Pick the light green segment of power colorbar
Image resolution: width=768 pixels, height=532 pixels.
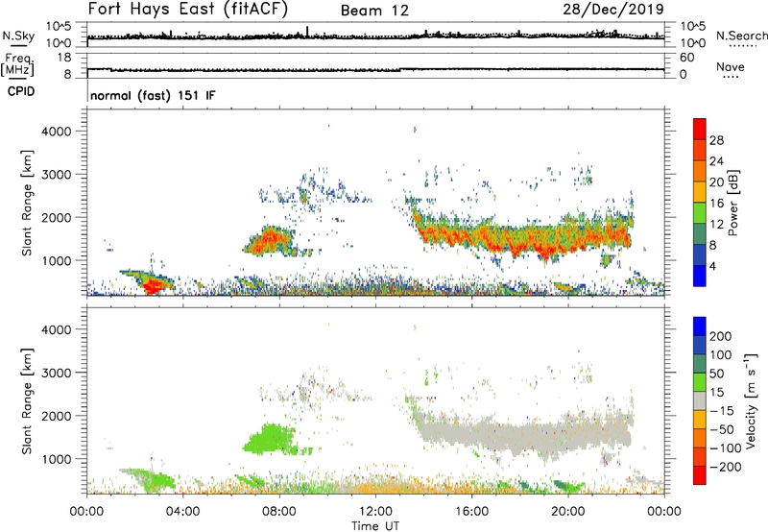(x=700, y=213)
